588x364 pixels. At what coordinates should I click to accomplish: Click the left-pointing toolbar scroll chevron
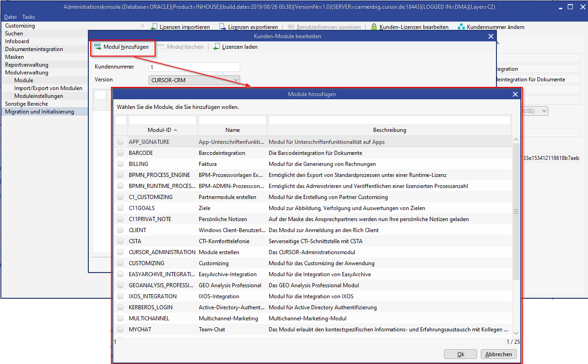coord(142,26)
